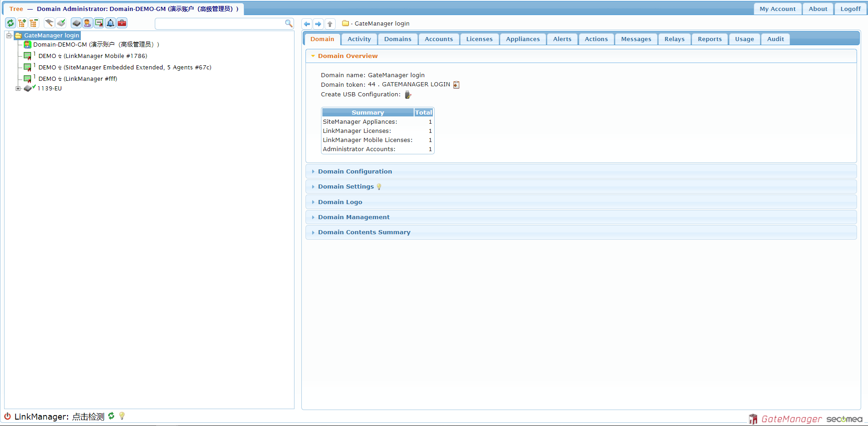Image resolution: width=868 pixels, height=426 pixels.
Task: Click the magnifier search icon in tree search box
Action: [x=289, y=23]
